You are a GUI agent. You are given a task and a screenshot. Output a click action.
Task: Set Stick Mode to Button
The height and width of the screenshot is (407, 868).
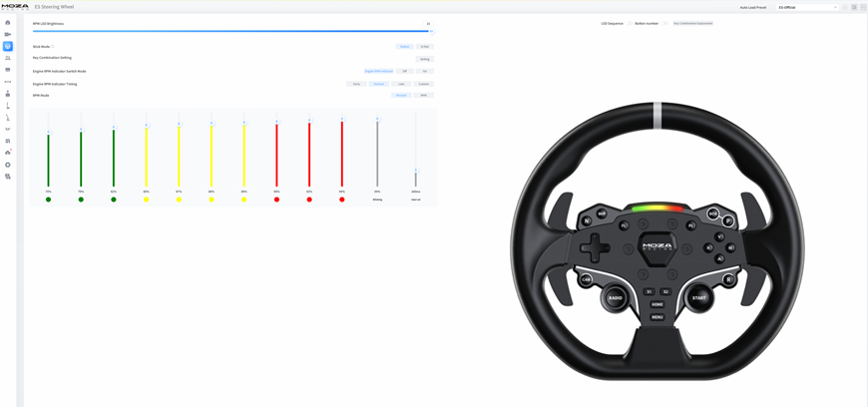tap(405, 47)
